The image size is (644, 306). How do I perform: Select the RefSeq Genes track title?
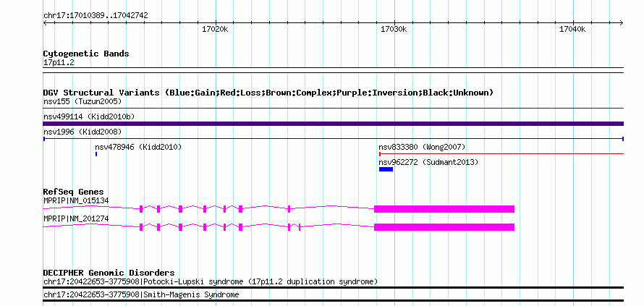[x=73, y=192]
